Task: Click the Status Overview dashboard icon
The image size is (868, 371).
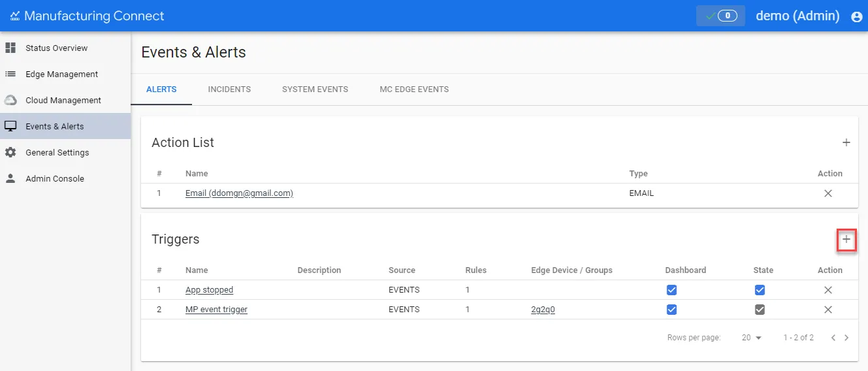Action: [x=10, y=48]
